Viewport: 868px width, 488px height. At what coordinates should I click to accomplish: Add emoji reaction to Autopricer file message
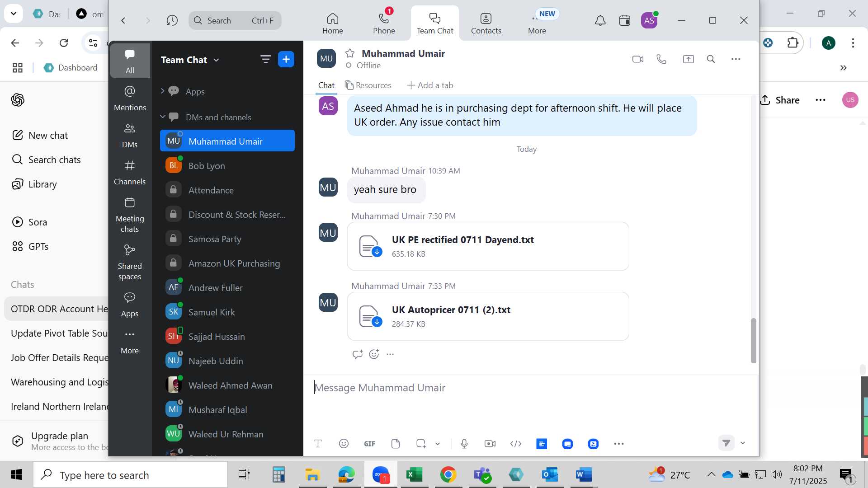[374, 354]
